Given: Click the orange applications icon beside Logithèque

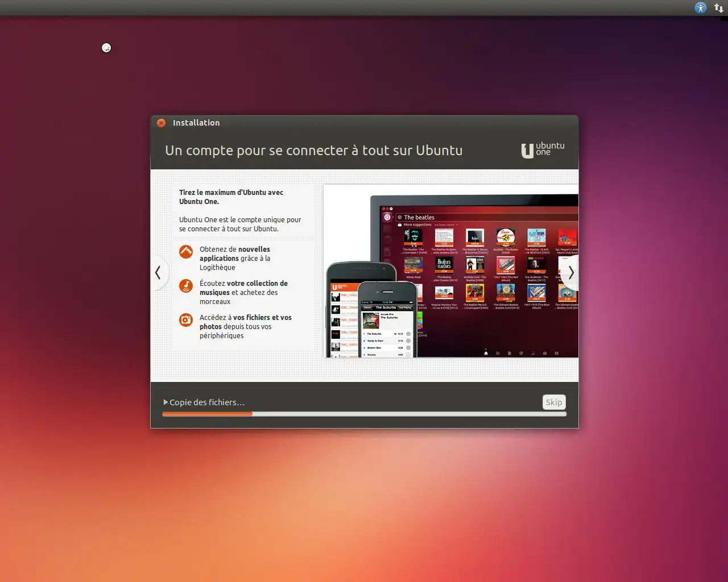Looking at the screenshot, I should (x=186, y=251).
